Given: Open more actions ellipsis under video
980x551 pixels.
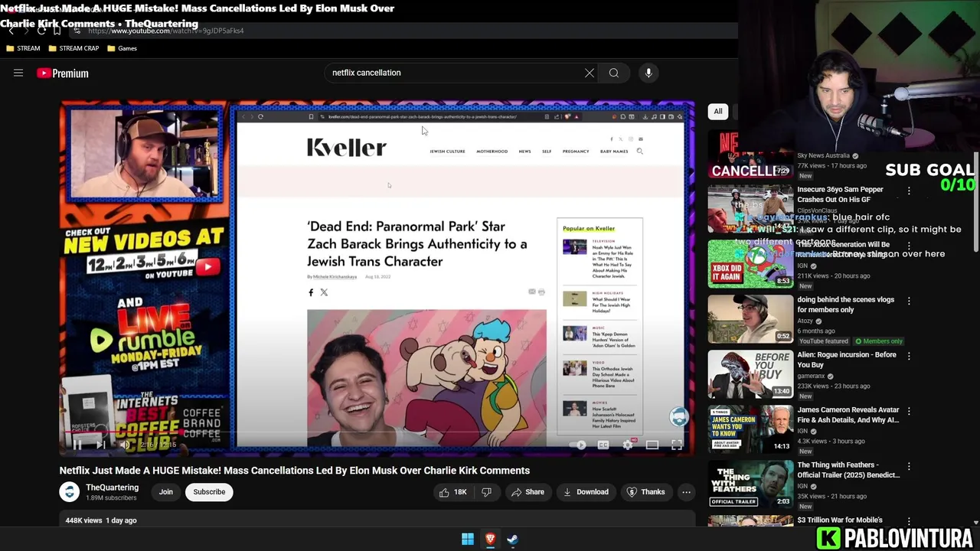Looking at the screenshot, I should tap(686, 492).
